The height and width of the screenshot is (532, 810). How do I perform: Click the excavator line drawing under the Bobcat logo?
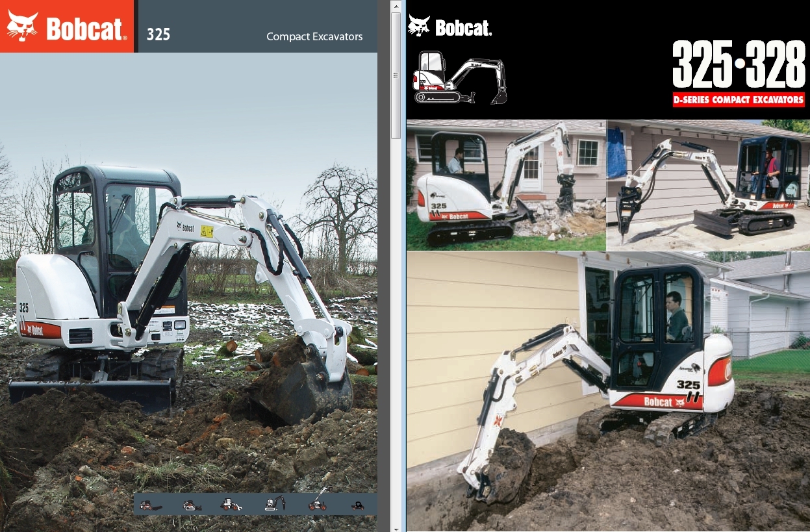[460, 77]
